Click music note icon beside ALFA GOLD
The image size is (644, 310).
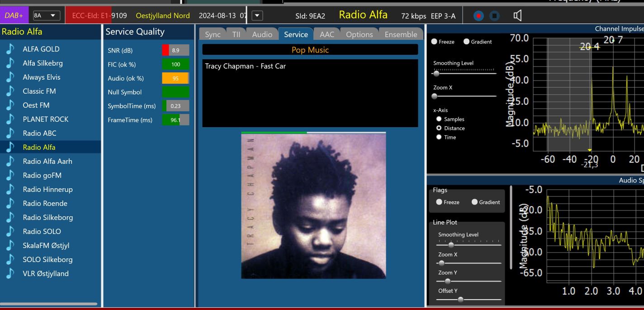click(x=10, y=49)
